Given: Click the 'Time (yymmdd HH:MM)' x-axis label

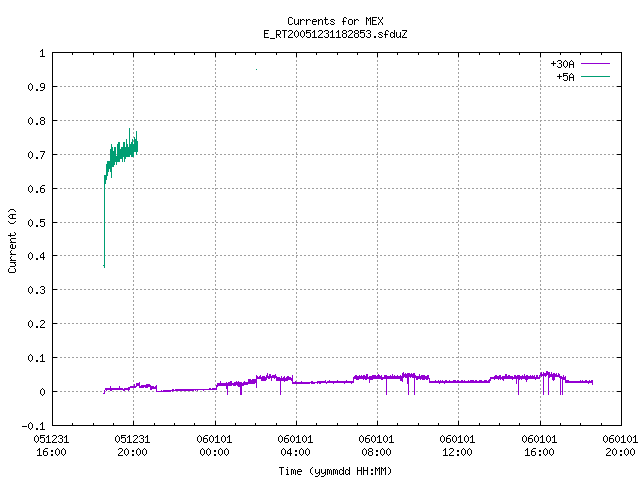Looking at the screenshot, I should [x=335, y=471].
